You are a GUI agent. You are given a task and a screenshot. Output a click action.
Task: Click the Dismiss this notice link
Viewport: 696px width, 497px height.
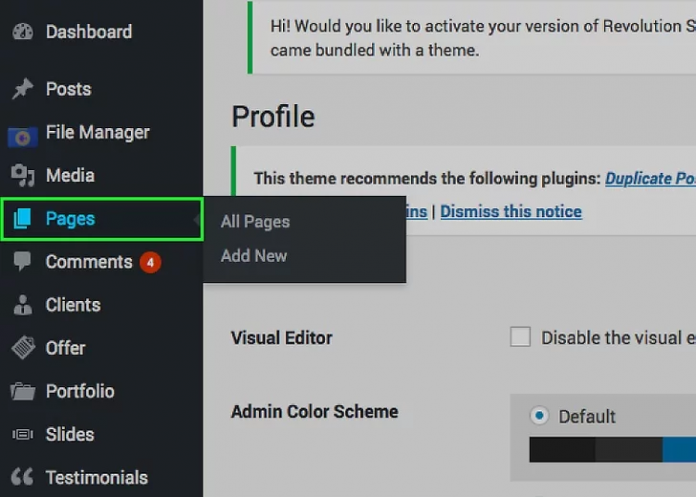coord(511,211)
